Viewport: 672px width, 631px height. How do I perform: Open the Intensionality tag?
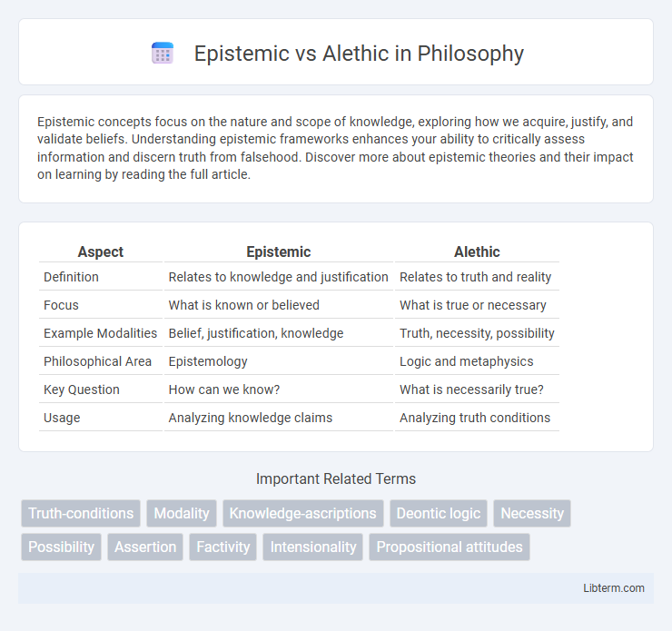click(x=313, y=547)
